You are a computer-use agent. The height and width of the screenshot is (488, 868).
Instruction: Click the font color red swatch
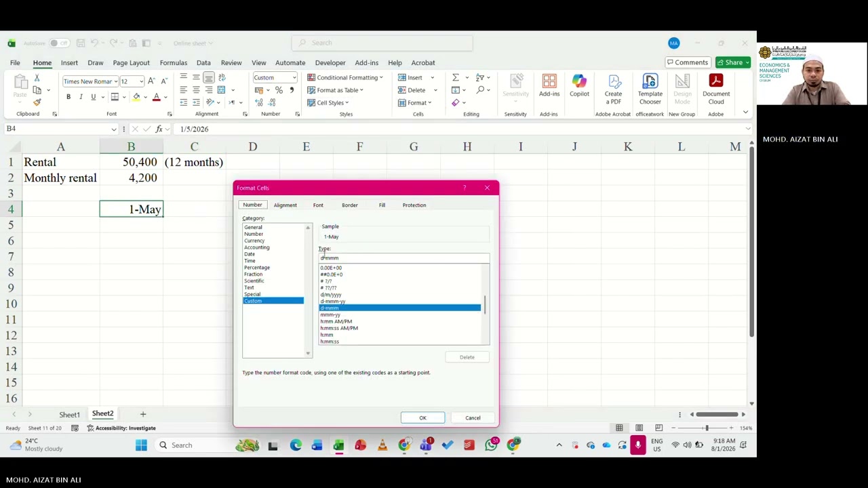click(x=157, y=97)
